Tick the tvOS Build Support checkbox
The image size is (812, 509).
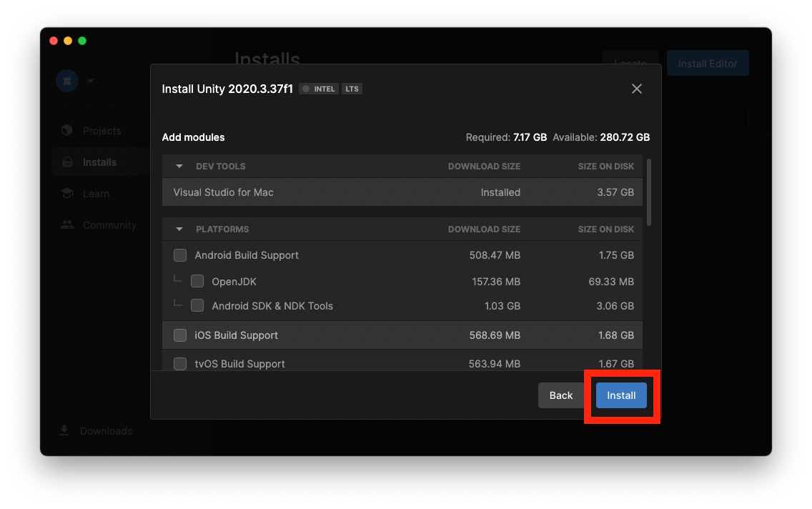coord(180,363)
